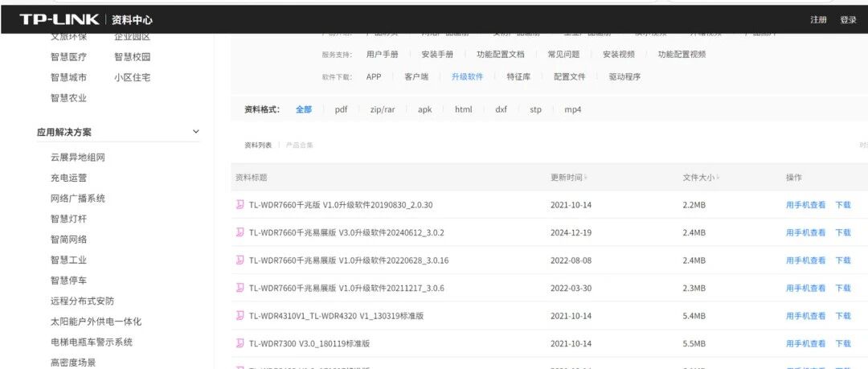Collapse the 应用解决方案 section chevron
The height and width of the screenshot is (369, 868).
pyautogui.click(x=195, y=132)
